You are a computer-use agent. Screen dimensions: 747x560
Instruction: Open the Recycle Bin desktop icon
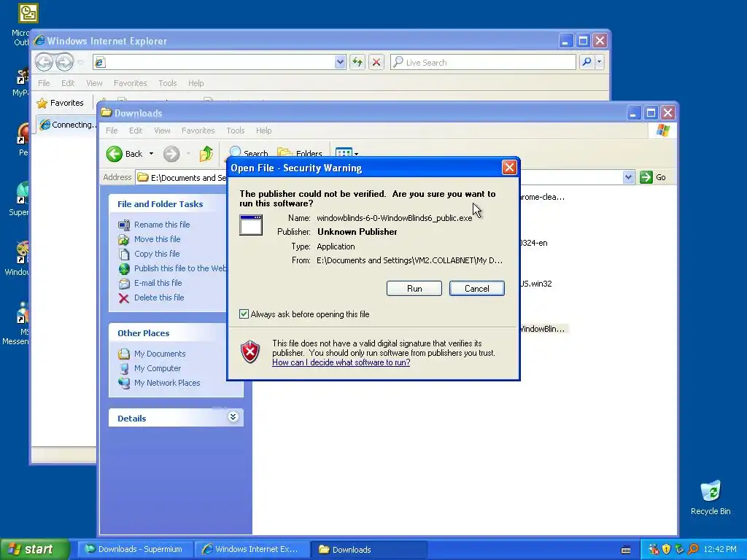pyautogui.click(x=711, y=497)
